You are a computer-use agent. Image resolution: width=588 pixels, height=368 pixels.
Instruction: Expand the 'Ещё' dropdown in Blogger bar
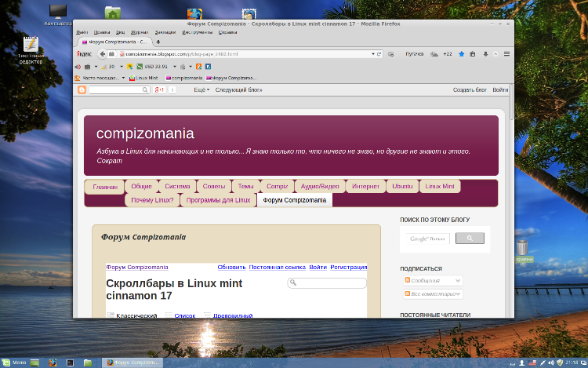201,90
